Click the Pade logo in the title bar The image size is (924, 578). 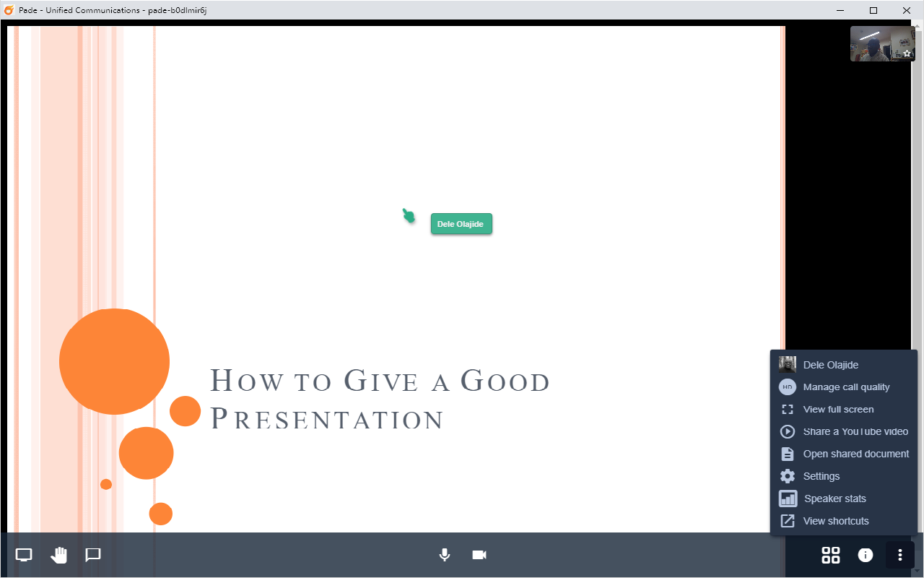point(8,10)
